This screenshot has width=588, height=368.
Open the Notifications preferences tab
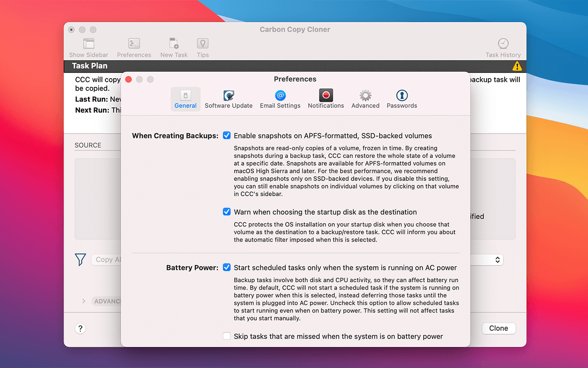(x=326, y=99)
